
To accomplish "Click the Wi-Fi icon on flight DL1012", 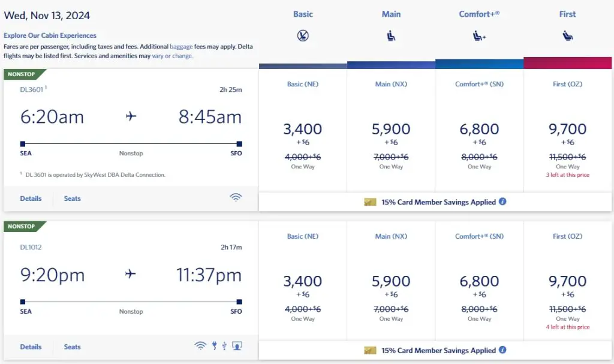I will pos(200,345).
